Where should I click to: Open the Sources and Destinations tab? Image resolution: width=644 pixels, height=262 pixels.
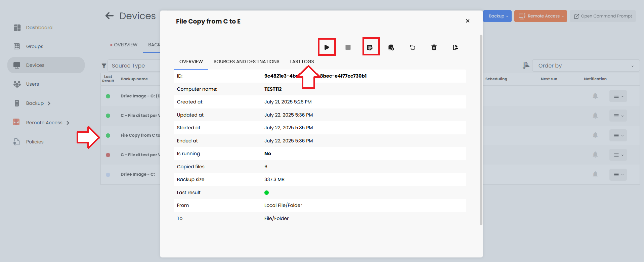(246, 61)
